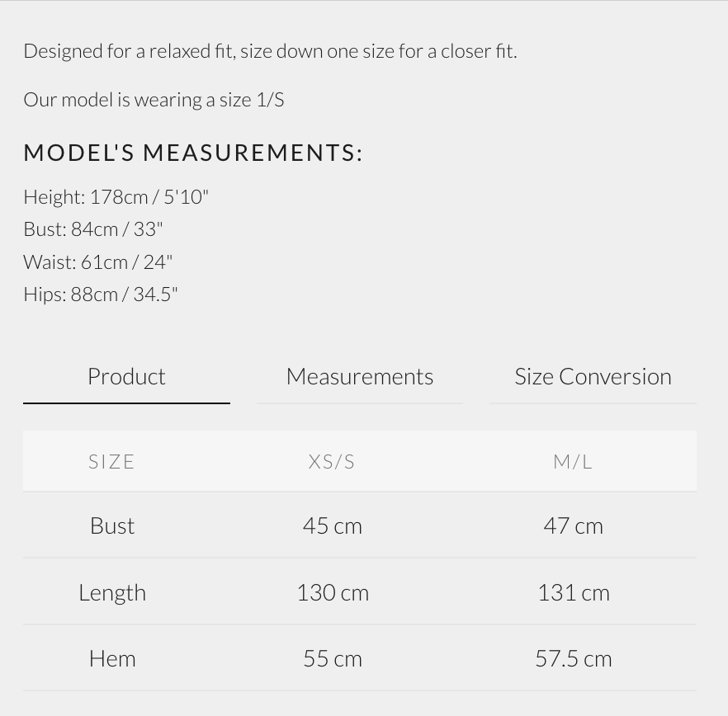728x716 pixels.
Task: Click the 45 cm bust value
Action: click(x=332, y=525)
